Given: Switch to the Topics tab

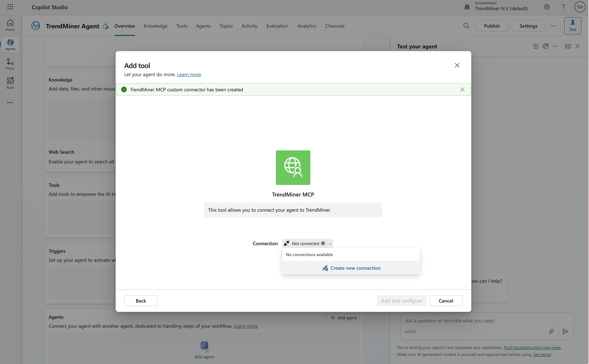Looking at the screenshot, I should (226, 26).
